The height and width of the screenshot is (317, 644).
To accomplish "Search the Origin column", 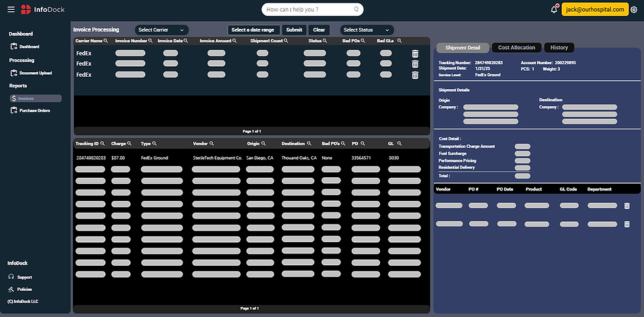I will (264, 144).
